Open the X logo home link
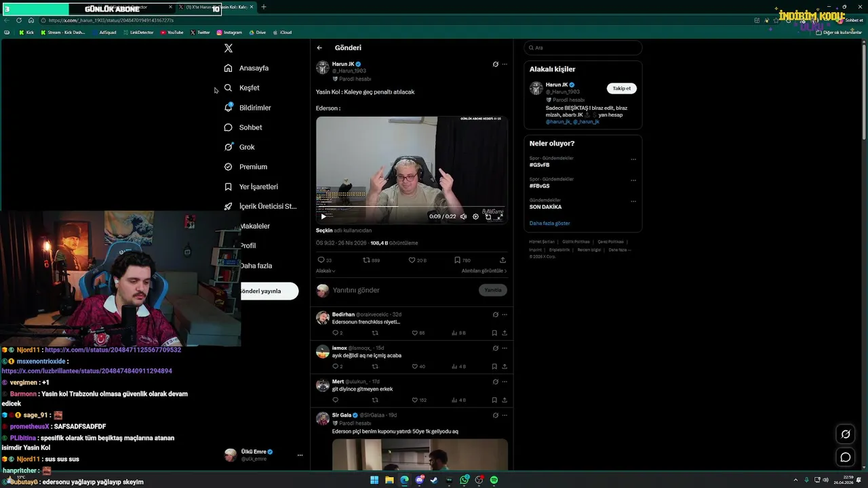 point(229,48)
